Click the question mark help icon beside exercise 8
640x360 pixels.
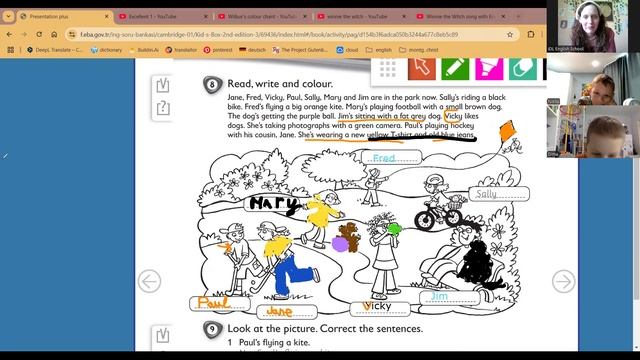coord(163,108)
